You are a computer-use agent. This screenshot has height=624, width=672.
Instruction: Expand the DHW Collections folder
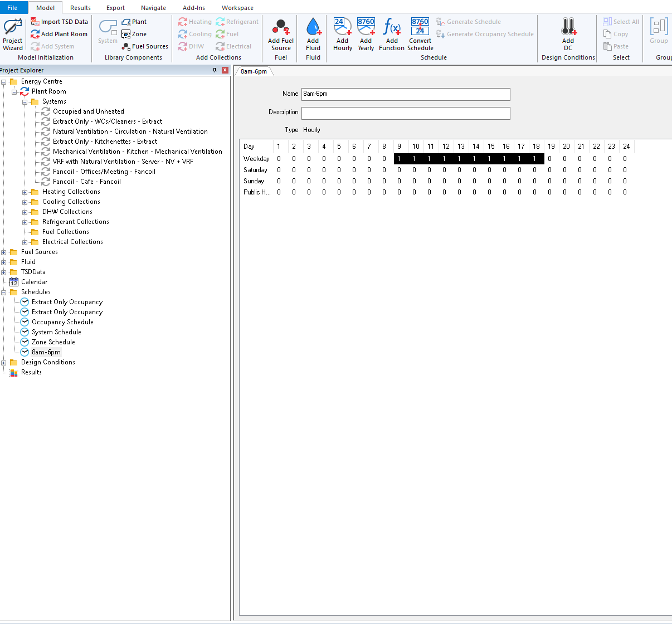(25, 212)
